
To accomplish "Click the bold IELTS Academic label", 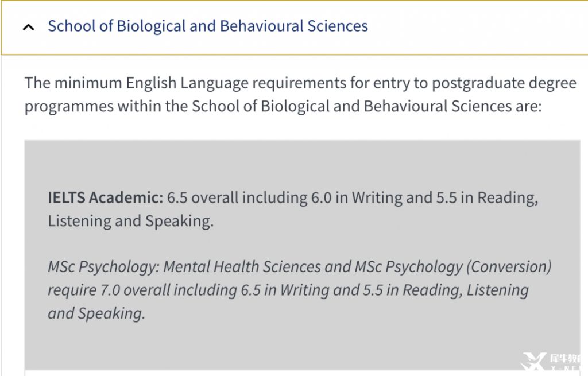I will pos(106,198).
